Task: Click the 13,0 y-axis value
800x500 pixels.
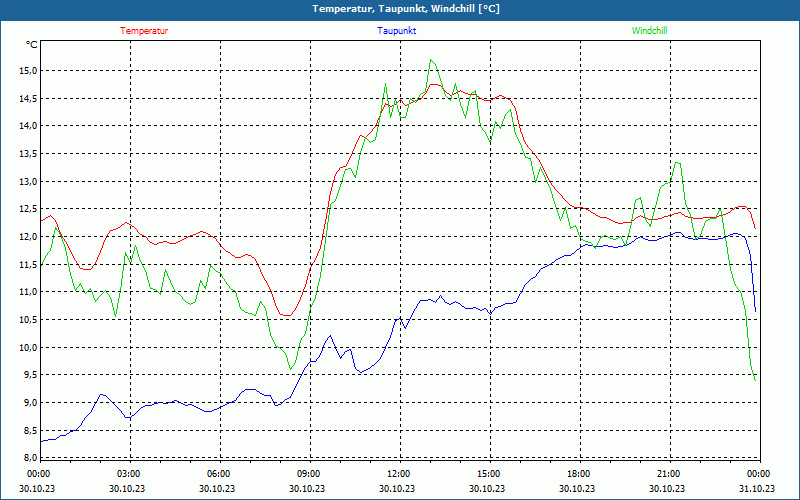Action: pyautogui.click(x=28, y=181)
